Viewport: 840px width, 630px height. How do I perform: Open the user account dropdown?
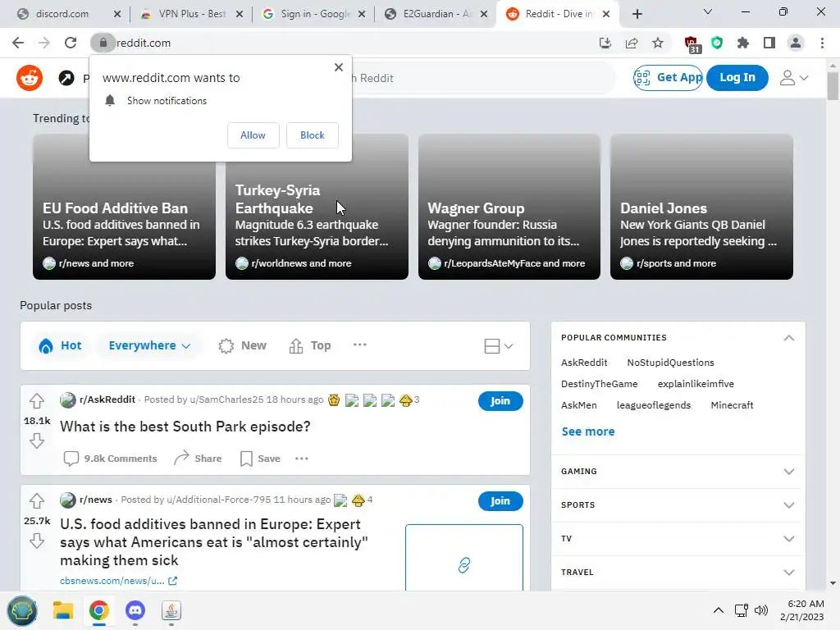click(794, 78)
